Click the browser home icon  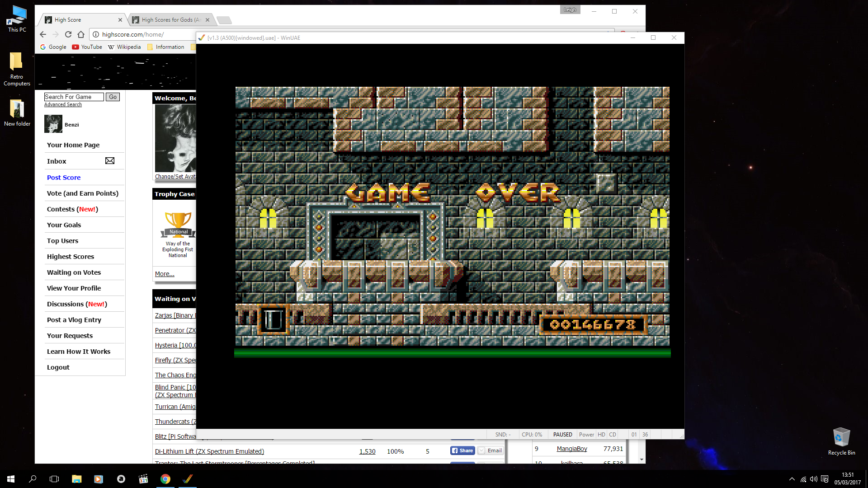tap(81, 34)
